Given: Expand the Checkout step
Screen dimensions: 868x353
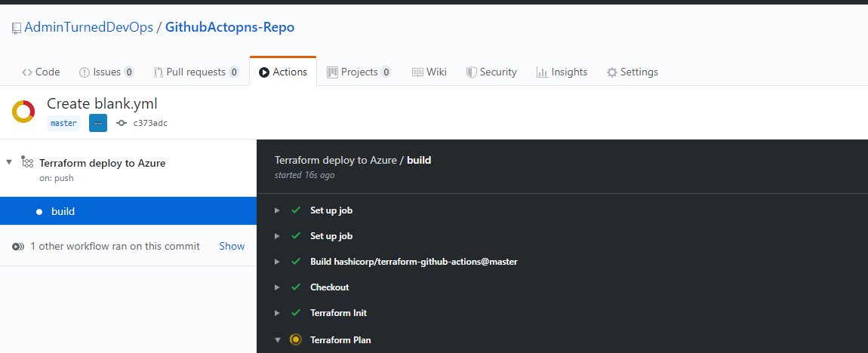Looking at the screenshot, I should (277, 287).
